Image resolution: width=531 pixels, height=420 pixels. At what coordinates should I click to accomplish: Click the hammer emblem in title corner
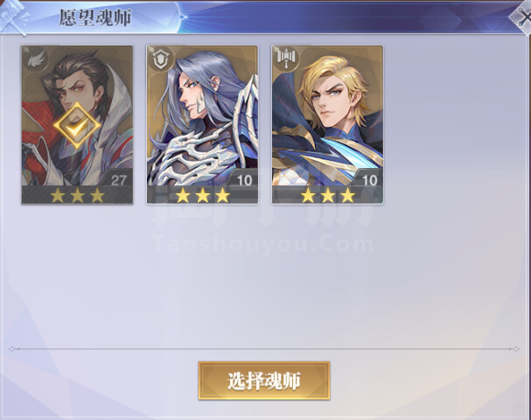(13, 17)
